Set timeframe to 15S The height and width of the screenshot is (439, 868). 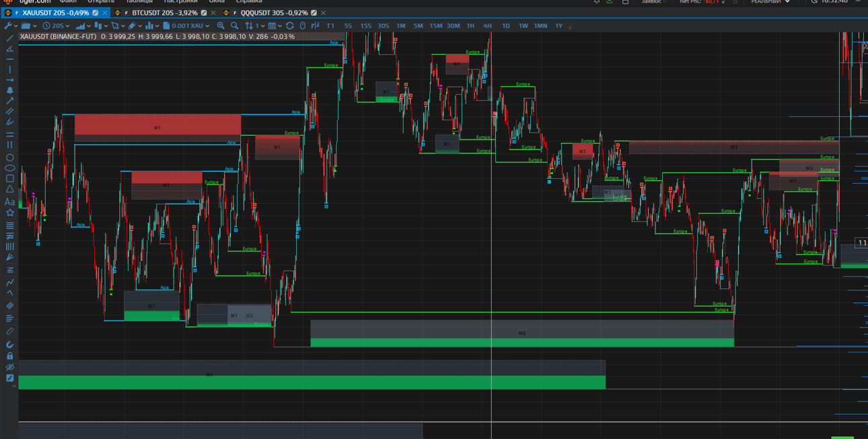coord(365,26)
